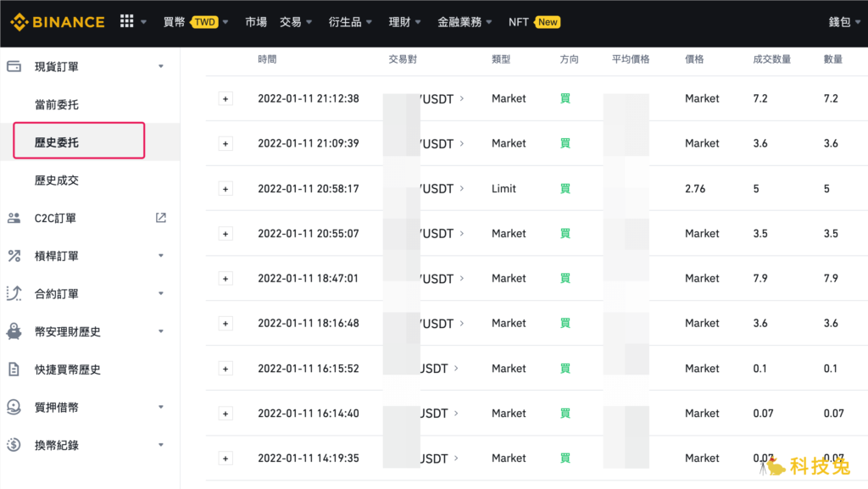This screenshot has height=489, width=868.
Task: Click the 類型 column header
Action: tap(501, 59)
